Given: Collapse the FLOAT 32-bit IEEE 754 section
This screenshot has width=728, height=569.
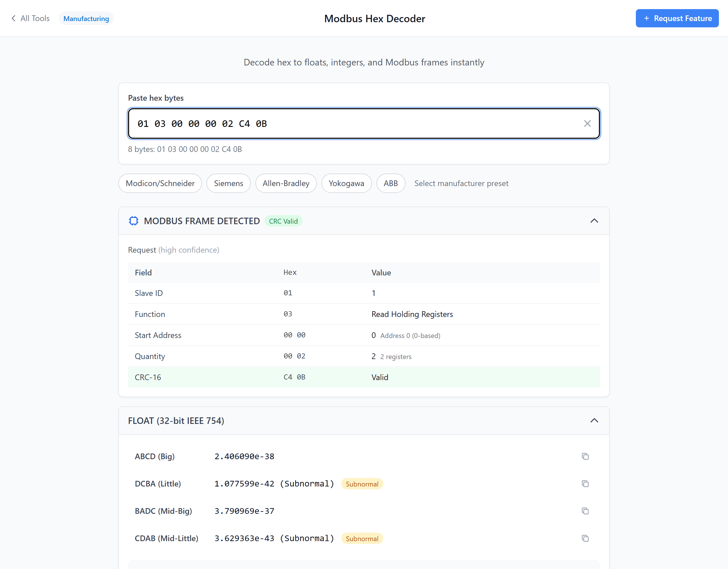Looking at the screenshot, I should coord(594,420).
